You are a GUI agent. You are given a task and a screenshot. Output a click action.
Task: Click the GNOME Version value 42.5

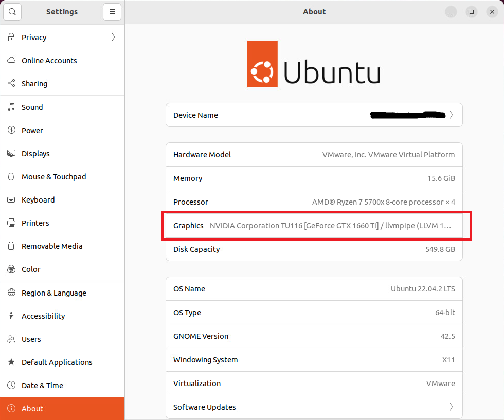click(448, 336)
